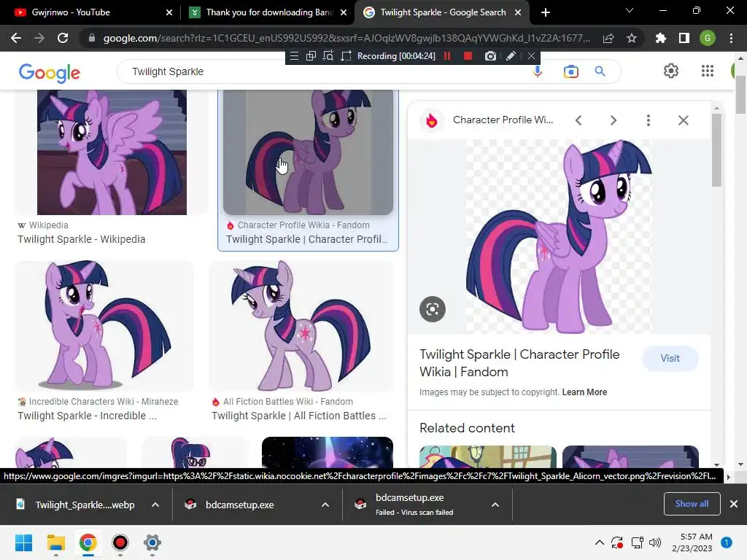747x560 pixels.
Task: Activate the recorder drawing pencil tool
Action: point(510,56)
